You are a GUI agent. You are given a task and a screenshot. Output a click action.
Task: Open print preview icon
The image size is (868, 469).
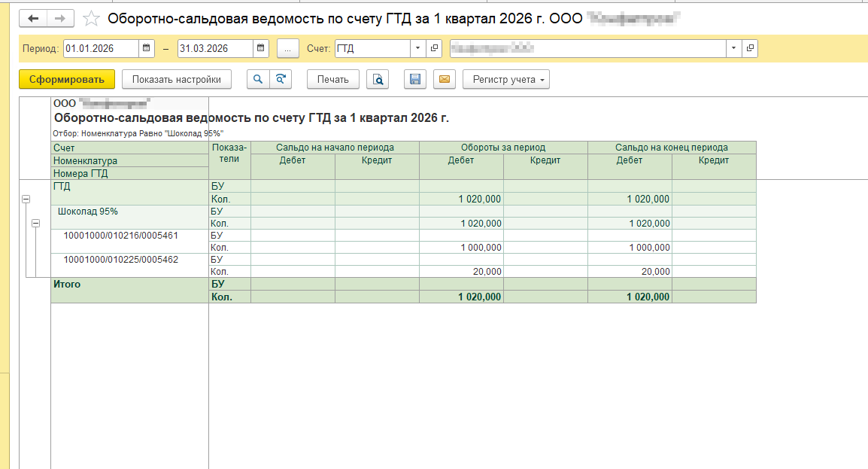click(x=378, y=79)
